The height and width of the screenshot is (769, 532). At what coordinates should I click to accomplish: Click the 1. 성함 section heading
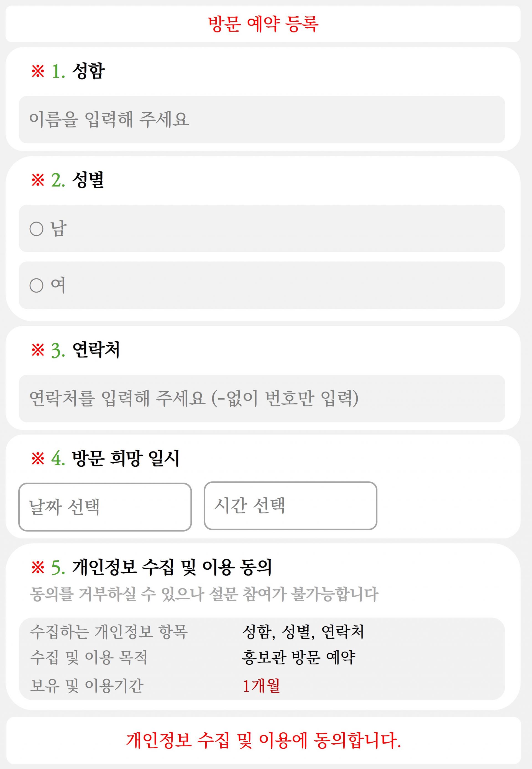pos(78,71)
